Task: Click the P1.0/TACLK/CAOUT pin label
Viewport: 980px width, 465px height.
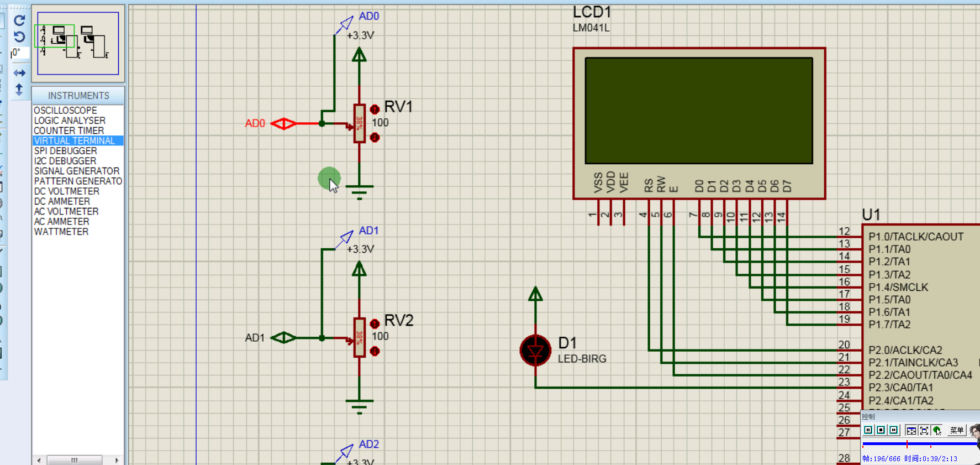Action: [x=916, y=237]
